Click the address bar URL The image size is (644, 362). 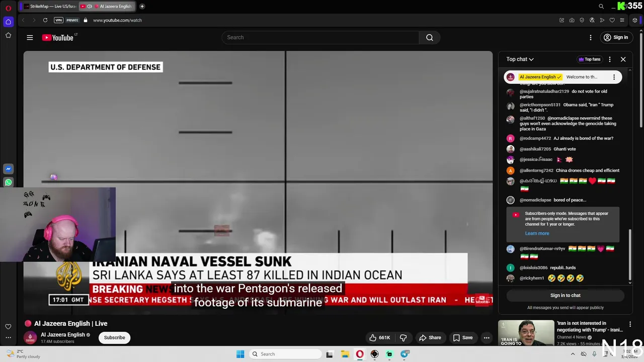pyautogui.click(x=117, y=20)
